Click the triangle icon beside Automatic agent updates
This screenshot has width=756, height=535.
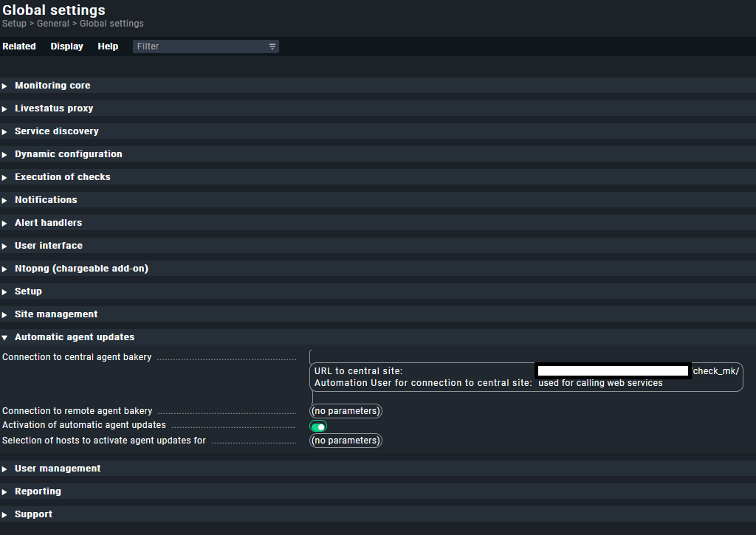5,336
